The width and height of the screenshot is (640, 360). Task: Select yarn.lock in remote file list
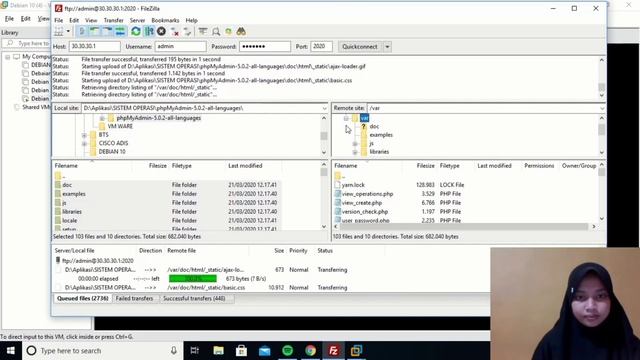pos(353,185)
